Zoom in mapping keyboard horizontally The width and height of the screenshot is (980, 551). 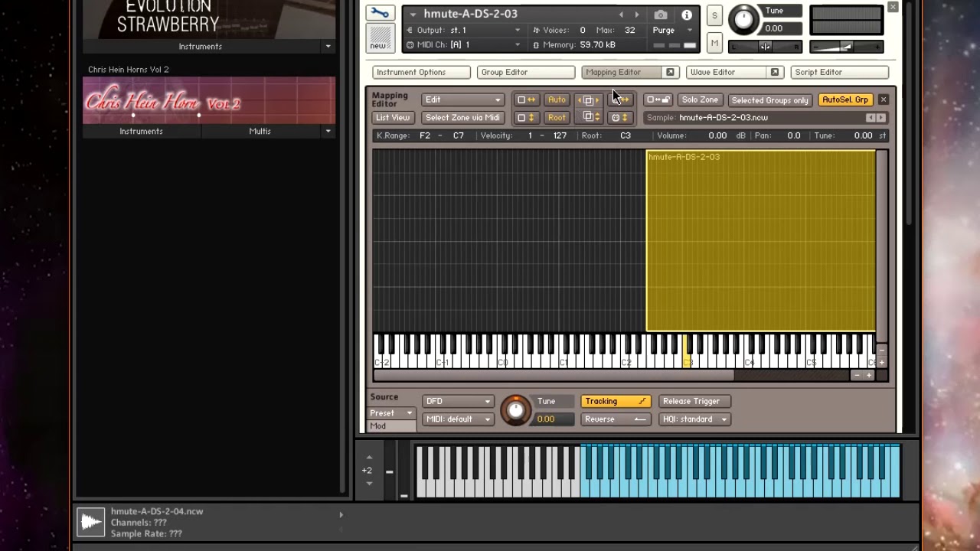869,376
